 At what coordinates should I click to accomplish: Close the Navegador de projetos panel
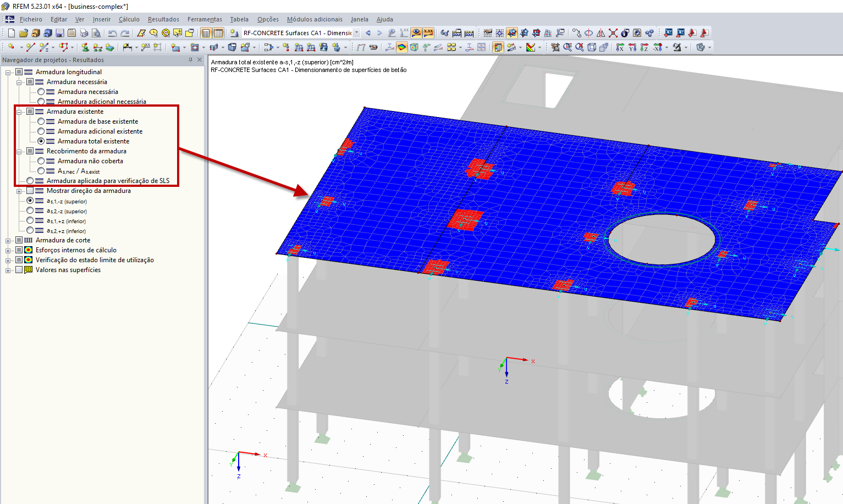[200, 60]
